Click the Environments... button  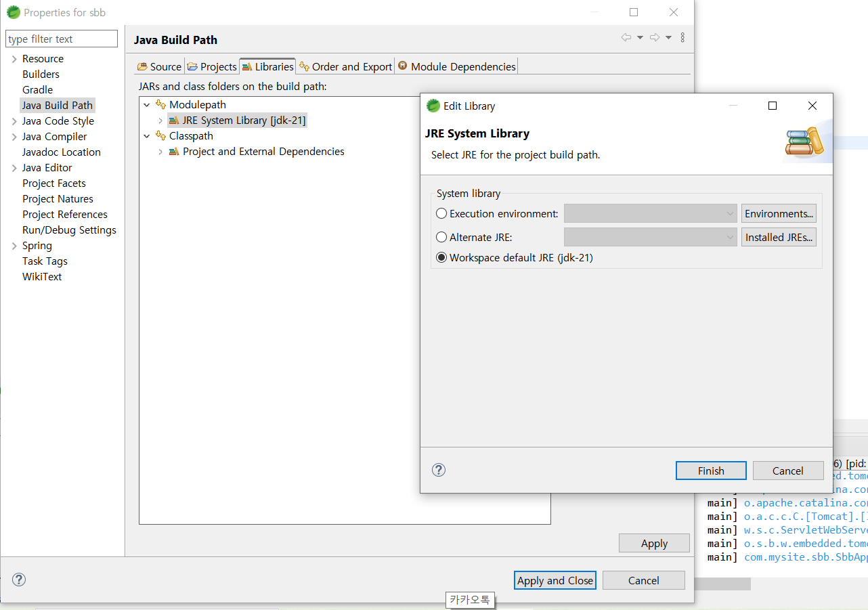tap(779, 213)
